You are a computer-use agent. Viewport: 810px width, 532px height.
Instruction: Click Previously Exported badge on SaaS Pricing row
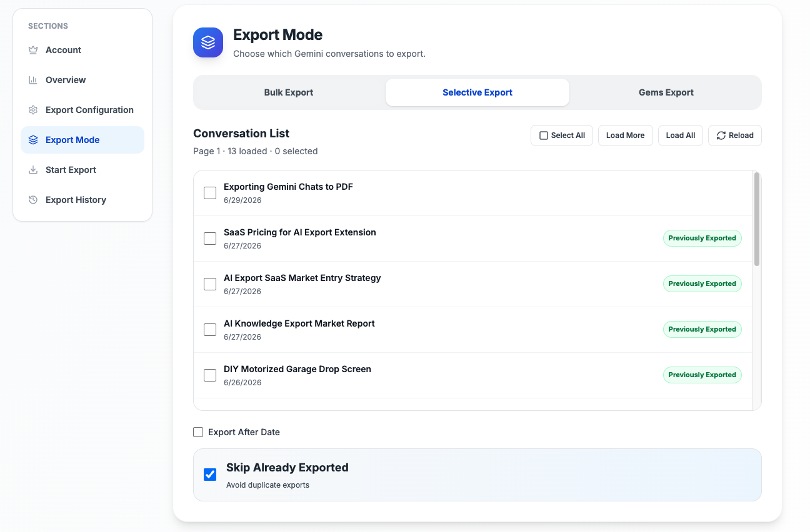click(702, 238)
